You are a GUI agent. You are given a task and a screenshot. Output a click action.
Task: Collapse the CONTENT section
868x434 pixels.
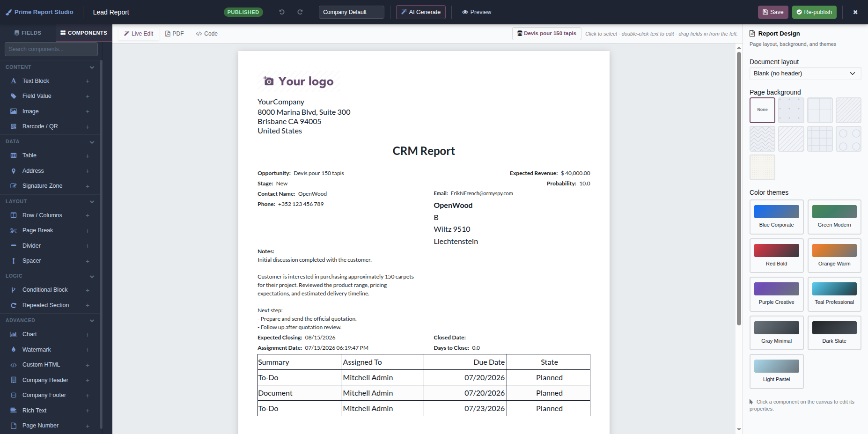[x=92, y=67]
